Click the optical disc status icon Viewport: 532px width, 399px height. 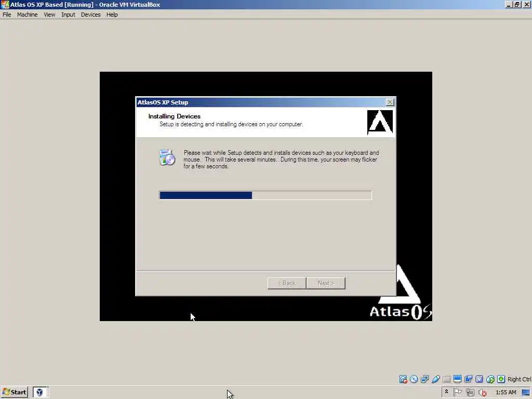(x=414, y=379)
